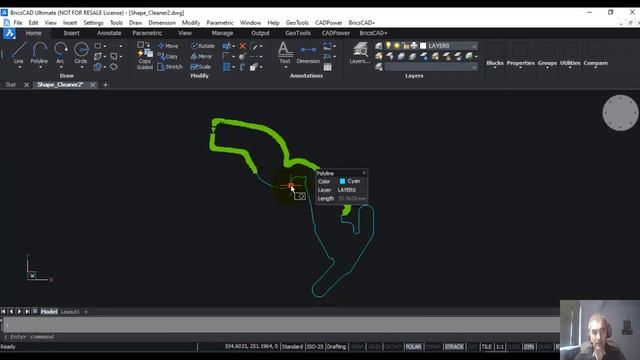Click the rectangle draw tool icon
The width and height of the screenshot is (640, 360).
pyautogui.click(x=98, y=46)
